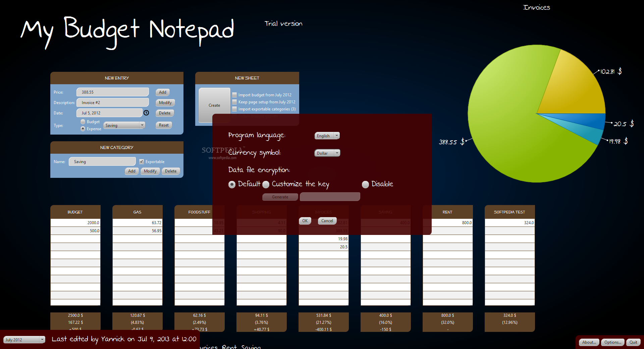Click the Price input field
Image resolution: width=644 pixels, height=349 pixels.
pos(113,92)
